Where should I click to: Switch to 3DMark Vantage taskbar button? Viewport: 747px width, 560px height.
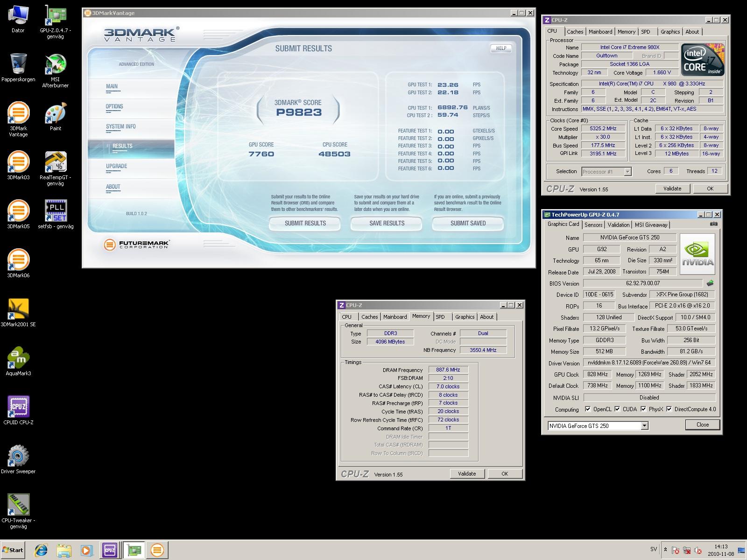click(157, 550)
